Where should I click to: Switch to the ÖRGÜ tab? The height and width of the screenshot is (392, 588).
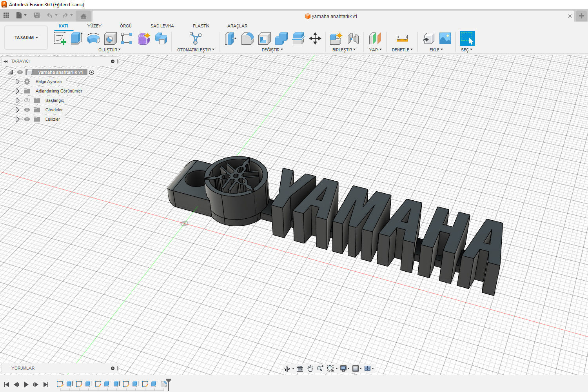tap(126, 26)
